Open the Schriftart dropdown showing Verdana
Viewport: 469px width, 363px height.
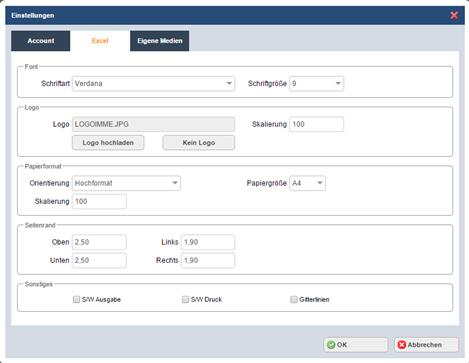point(153,83)
